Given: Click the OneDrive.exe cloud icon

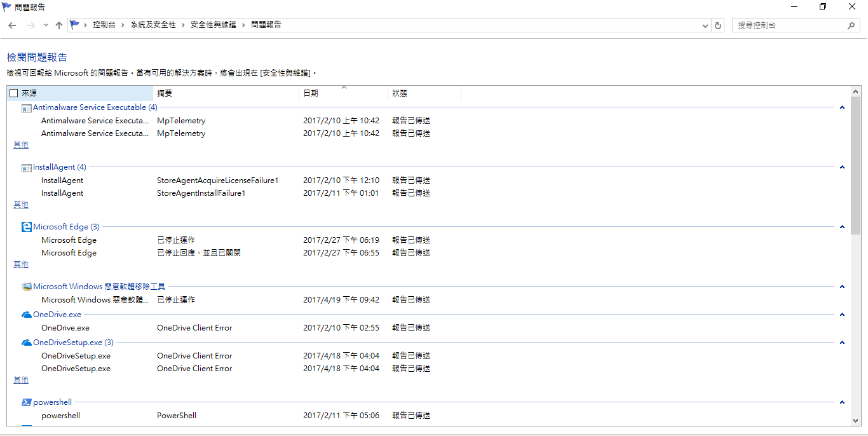Looking at the screenshot, I should point(27,315).
